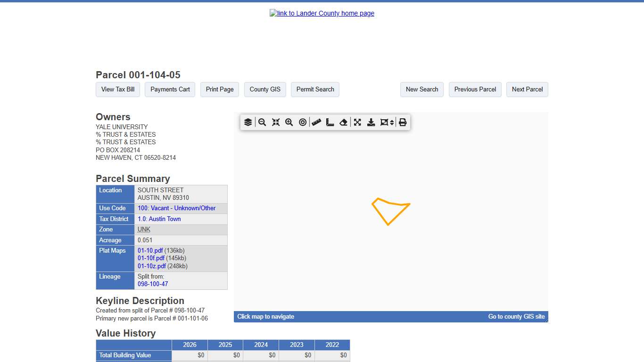Print the map with printer icon

pos(403,123)
